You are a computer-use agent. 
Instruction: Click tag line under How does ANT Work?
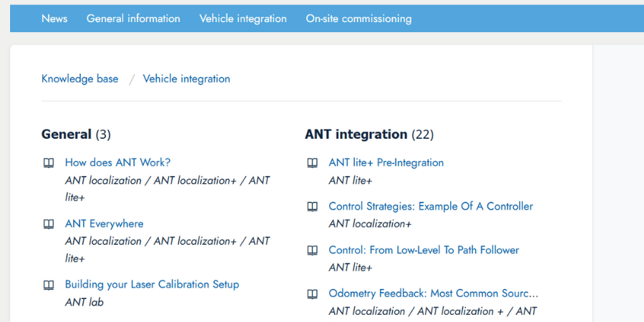tap(167, 188)
